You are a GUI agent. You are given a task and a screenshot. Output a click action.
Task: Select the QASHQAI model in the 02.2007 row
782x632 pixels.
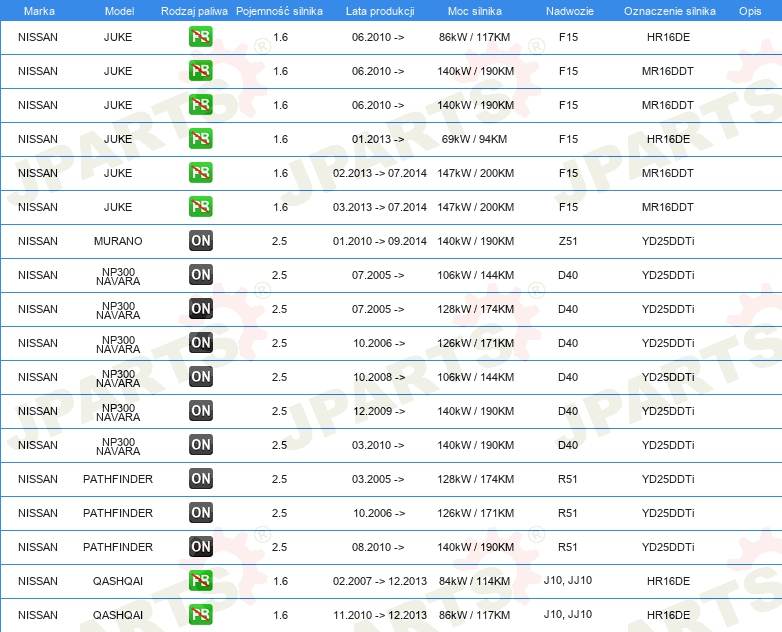click(x=118, y=581)
